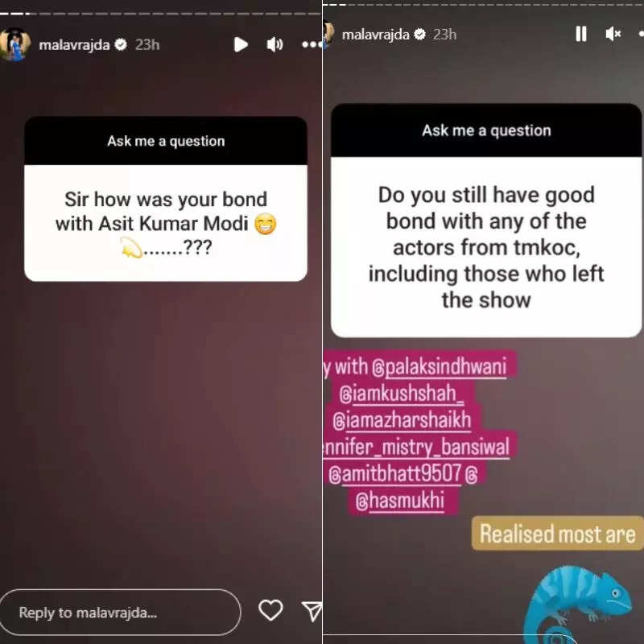Open malavrajda username on left story
Screen dimensions: 644x644
tap(74, 44)
